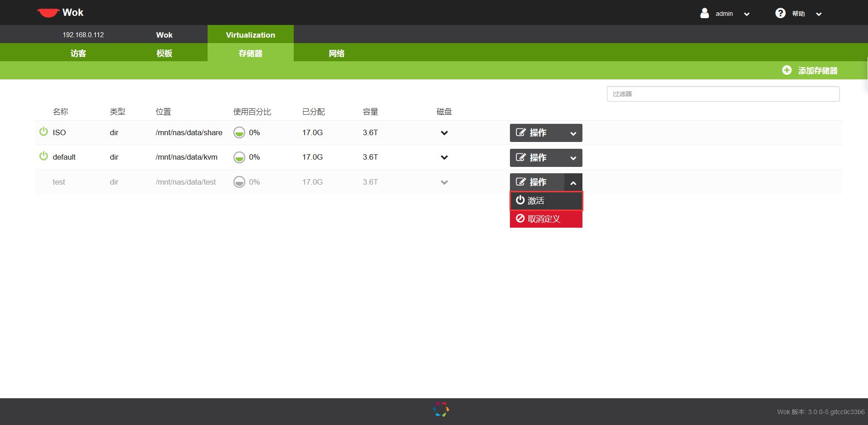Open the admin user dropdown arrow

point(747,14)
